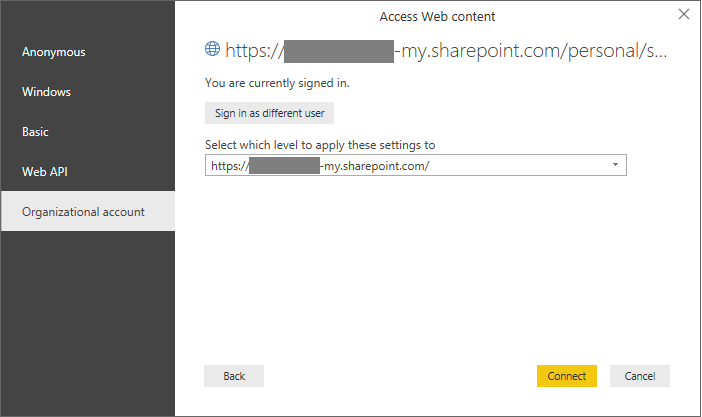This screenshot has height=417, width=702.
Task: Click 'Select which level to apply' label
Action: 320,145
